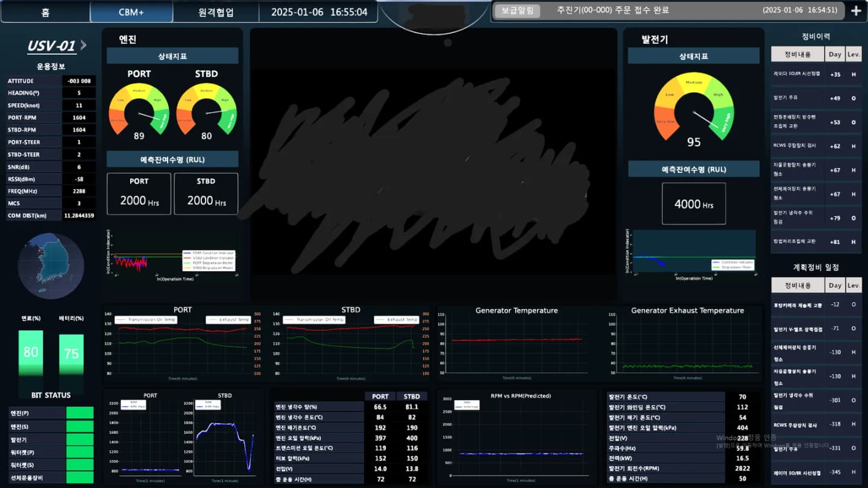This screenshot has width=868, height=488.
Task: Click the generator condition indicator trend chart
Action: 691,255
